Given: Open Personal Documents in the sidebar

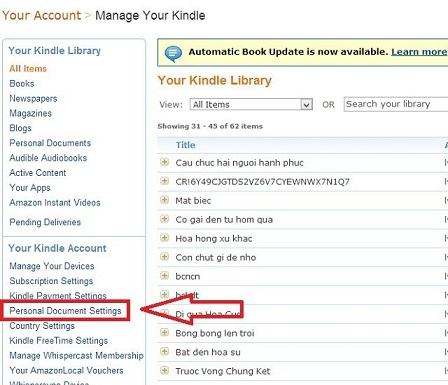Looking at the screenshot, I should point(50,143).
